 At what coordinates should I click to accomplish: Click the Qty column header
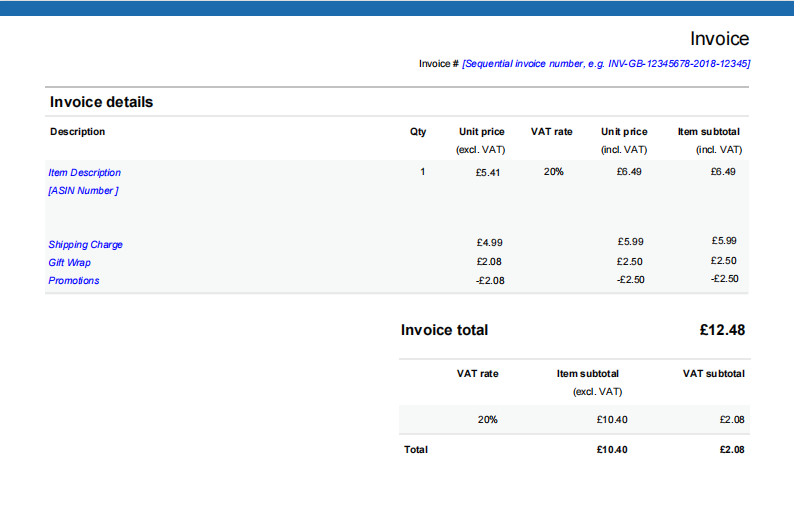[418, 132]
